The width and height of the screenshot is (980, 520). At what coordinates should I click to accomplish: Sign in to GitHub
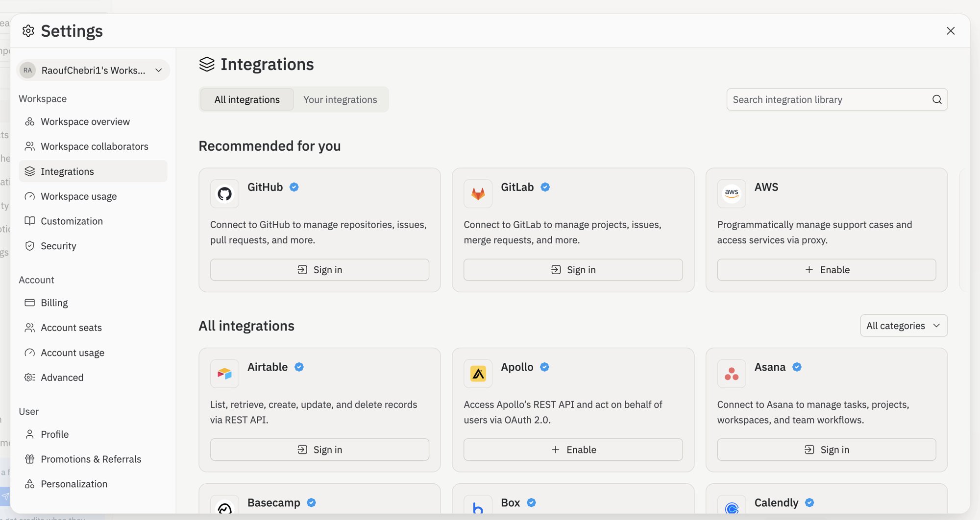(319, 270)
